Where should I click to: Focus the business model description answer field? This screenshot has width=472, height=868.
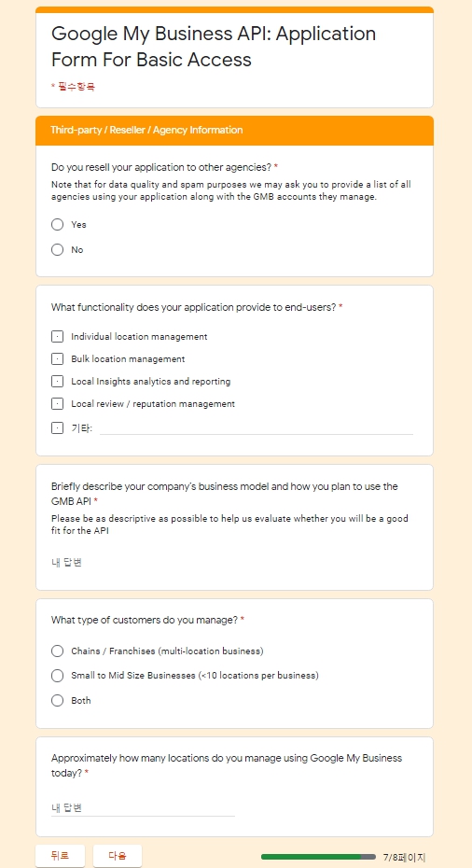[x=233, y=563]
